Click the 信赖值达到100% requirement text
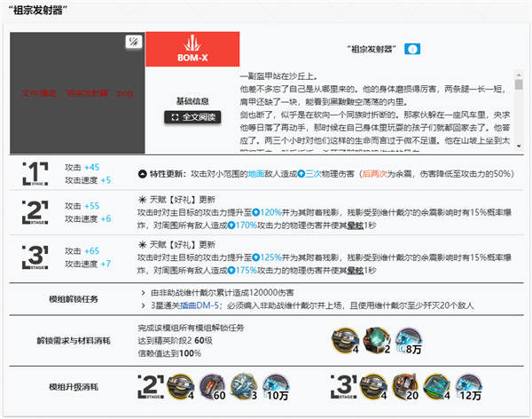The image size is (532, 419). 169,353
